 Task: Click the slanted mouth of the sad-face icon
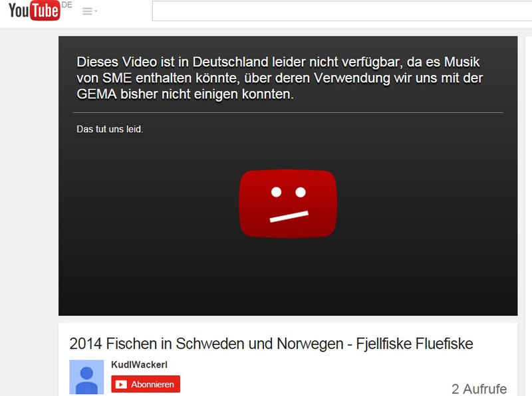coord(289,217)
